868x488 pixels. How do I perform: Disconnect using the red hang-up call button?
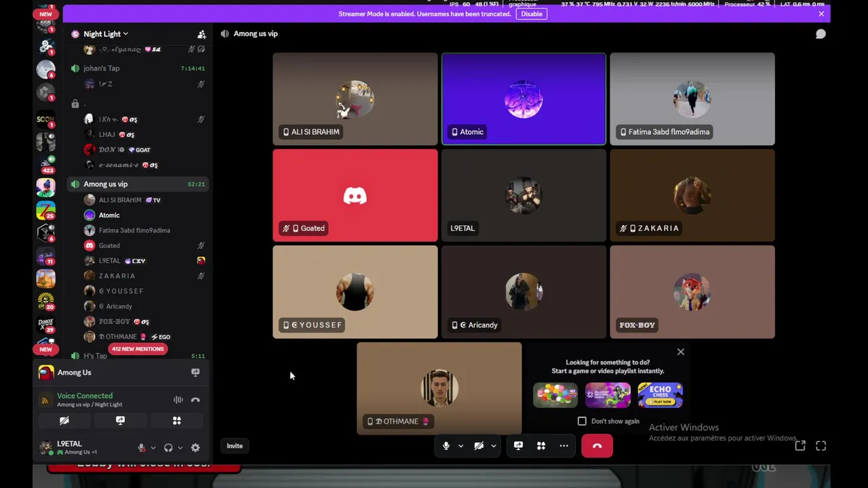pos(597,446)
